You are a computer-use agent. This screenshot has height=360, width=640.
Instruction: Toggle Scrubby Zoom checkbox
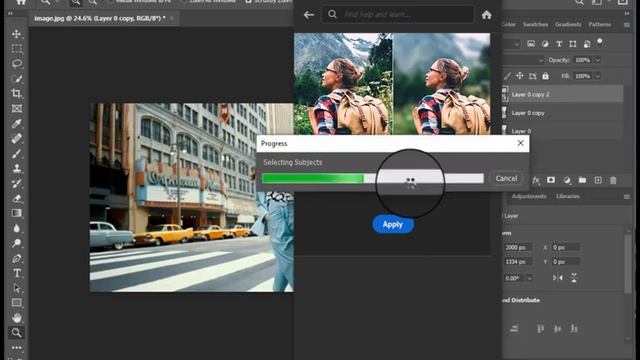(x=248, y=2)
